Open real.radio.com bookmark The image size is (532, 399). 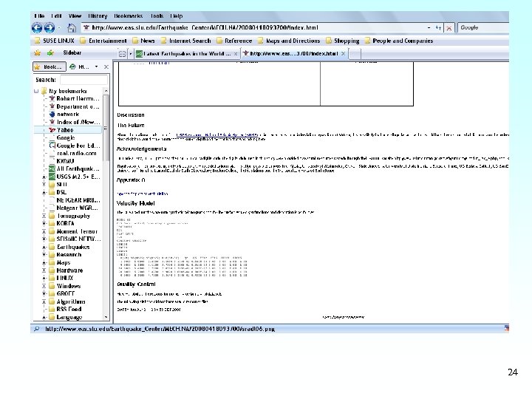click(72, 154)
